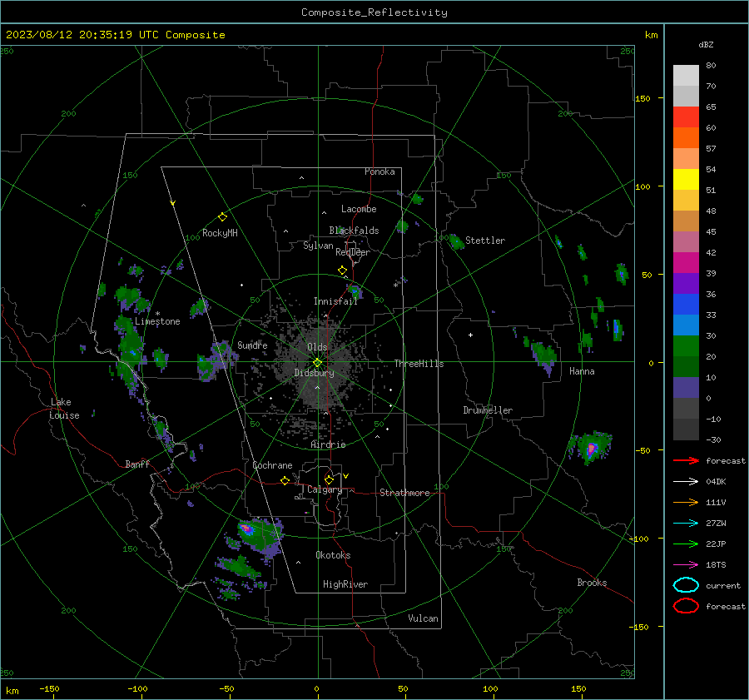749x700 pixels.
Task: Click the Okotoks city label
Action: (x=333, y=555)
